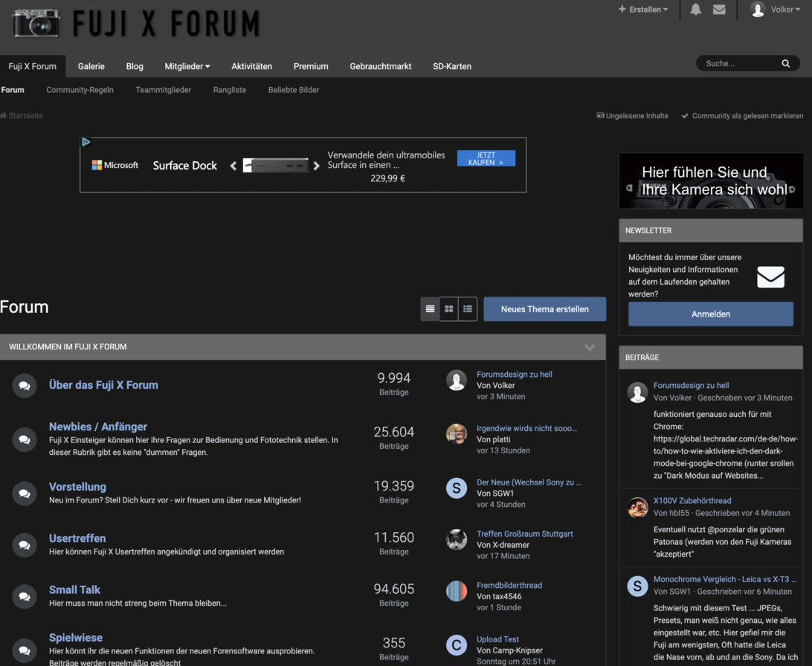
Task: Switch to grid view layout
Action: tap(448, 308)
